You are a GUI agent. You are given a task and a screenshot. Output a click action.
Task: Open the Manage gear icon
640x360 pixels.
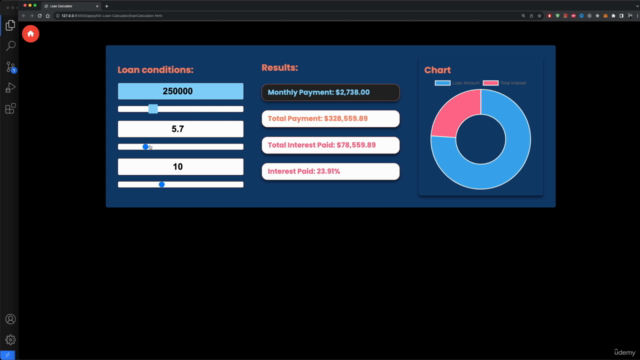coord(11,340)
